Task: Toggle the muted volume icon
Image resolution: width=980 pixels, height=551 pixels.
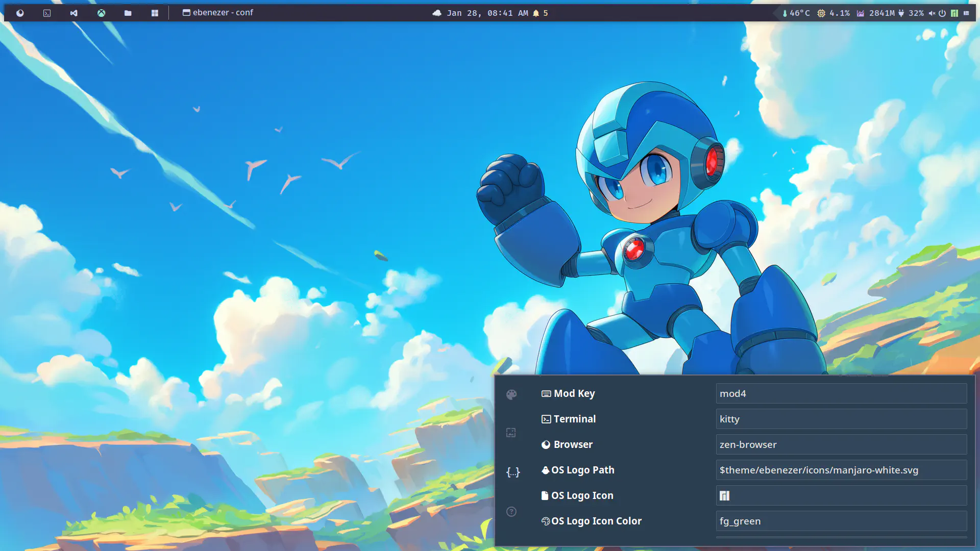Action: (932, 13)
